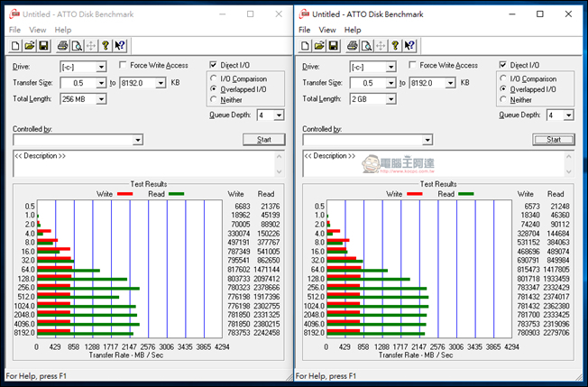Open View menu in right window
The height and width of the screenshot is (387, 588).
pyautogui.click(x=327, y=30)
